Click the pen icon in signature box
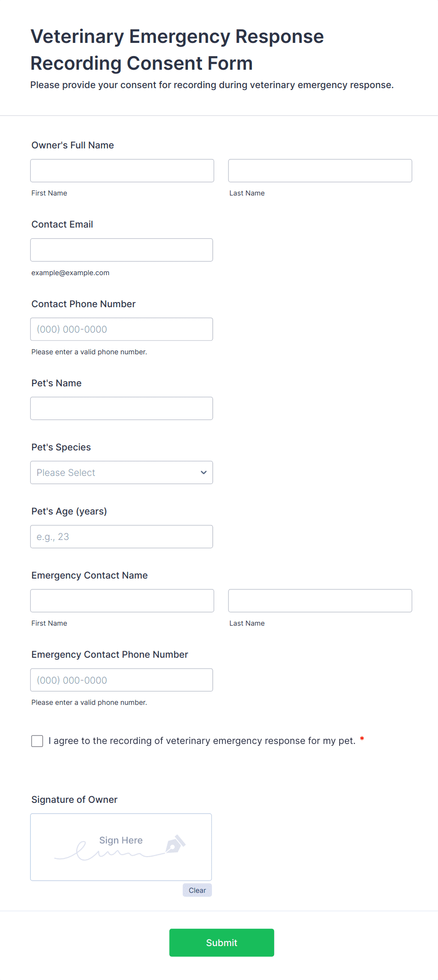 pyautogui.click(x=175, y=844)
